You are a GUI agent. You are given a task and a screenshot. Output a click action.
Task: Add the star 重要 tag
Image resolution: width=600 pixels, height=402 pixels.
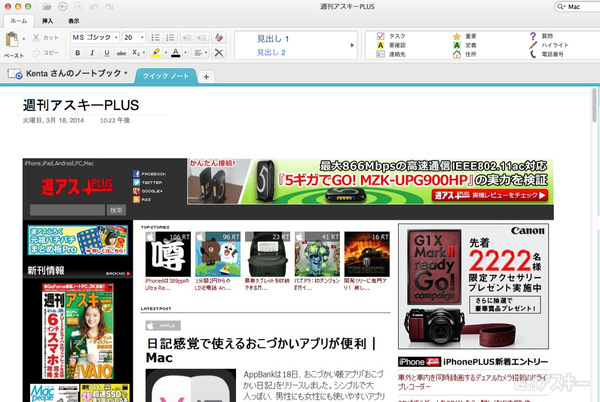pos(465,36)
